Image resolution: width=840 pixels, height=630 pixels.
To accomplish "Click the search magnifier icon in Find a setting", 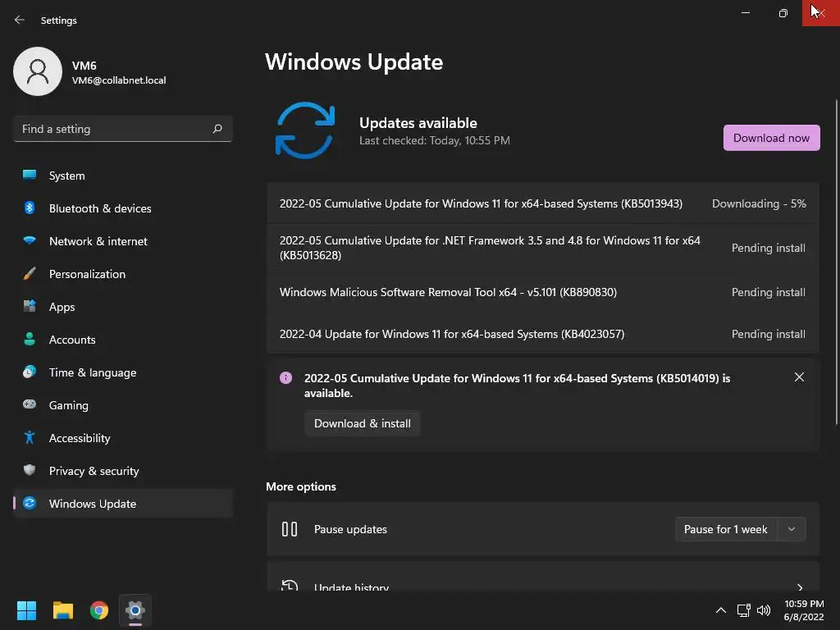I will [x=217, y=129].
